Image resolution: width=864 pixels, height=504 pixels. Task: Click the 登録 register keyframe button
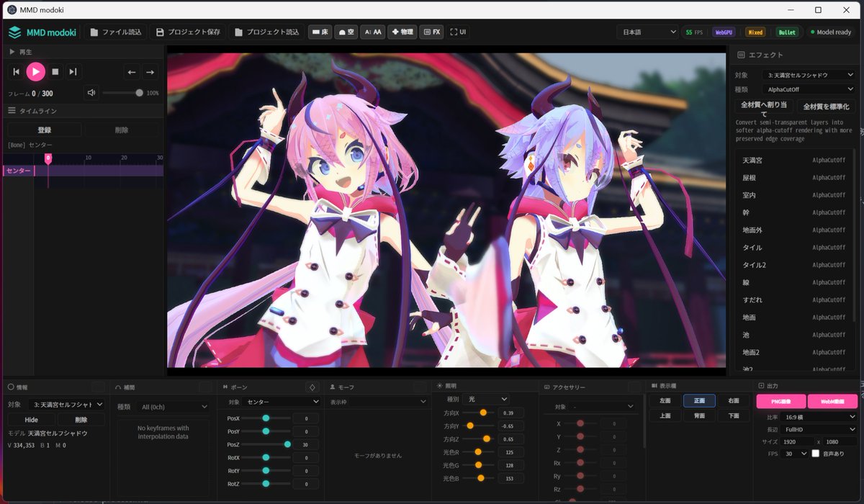(x=44, y=130)
